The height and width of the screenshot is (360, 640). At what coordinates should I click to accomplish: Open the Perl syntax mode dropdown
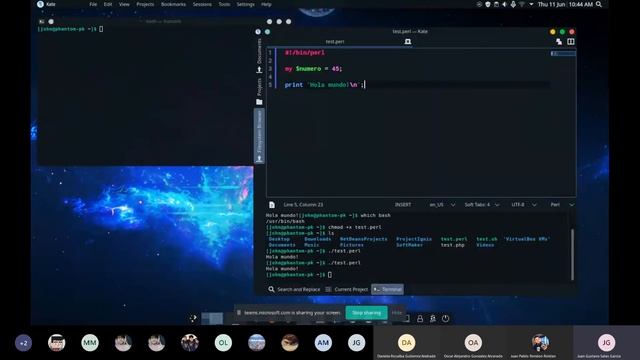point(562,205)
